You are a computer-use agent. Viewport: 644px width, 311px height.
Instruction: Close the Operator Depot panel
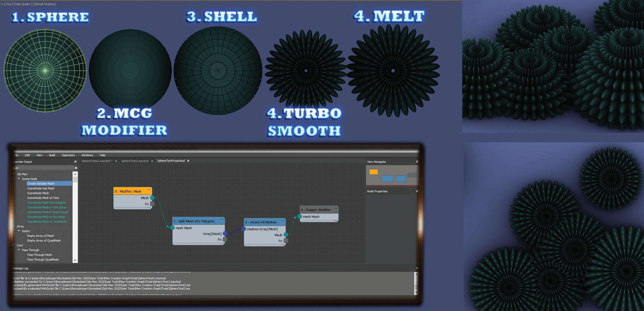tap(76, 162)
